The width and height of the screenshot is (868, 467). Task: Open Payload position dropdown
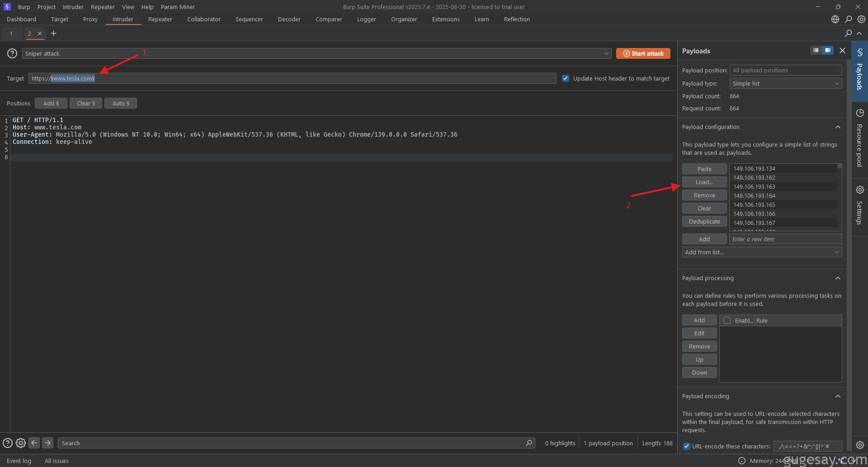click(x=786, y=70)
